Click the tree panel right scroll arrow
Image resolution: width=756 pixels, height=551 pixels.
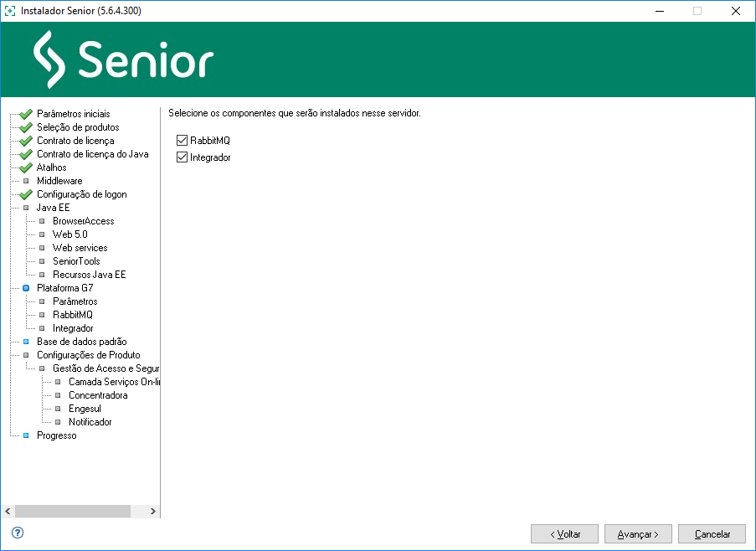[x=153, y=511]
